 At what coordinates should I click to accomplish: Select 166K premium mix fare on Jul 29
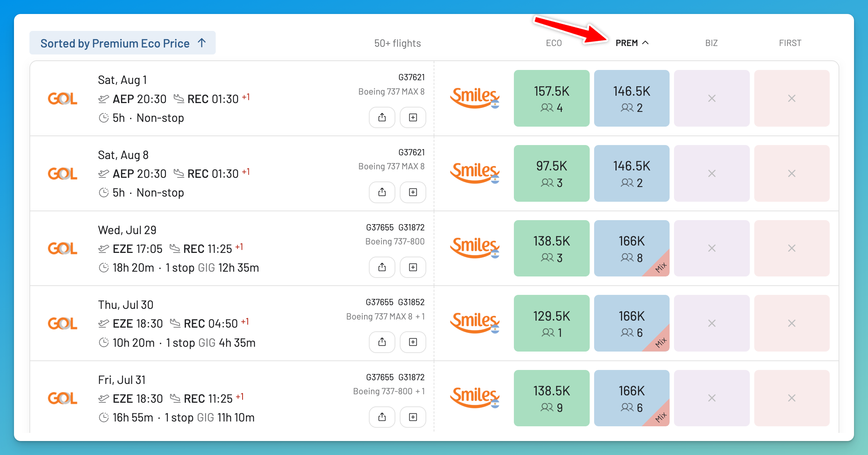(x=632, y=248)
